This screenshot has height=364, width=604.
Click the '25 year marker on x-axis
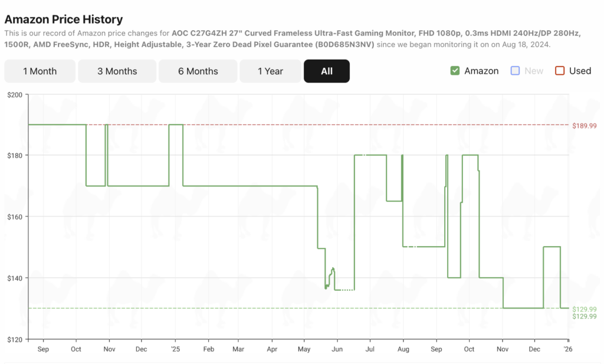[x=176, y=349]
